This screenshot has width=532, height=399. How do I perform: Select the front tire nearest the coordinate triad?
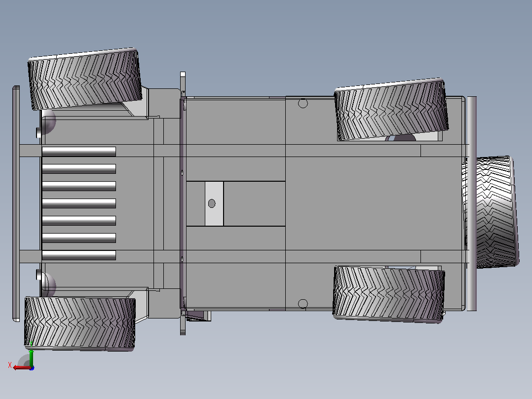80,323
